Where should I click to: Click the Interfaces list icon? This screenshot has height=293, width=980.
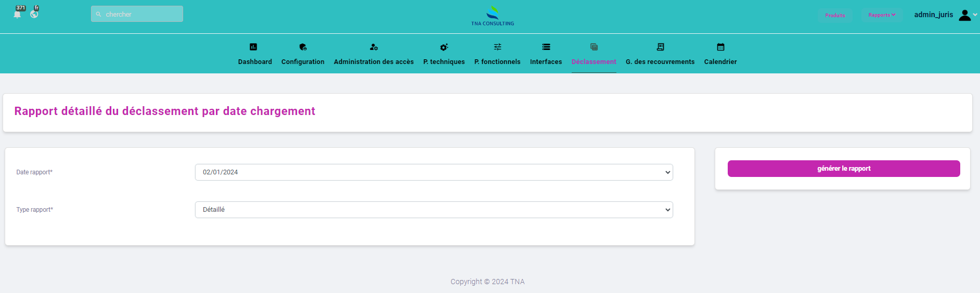pos(546,47)
